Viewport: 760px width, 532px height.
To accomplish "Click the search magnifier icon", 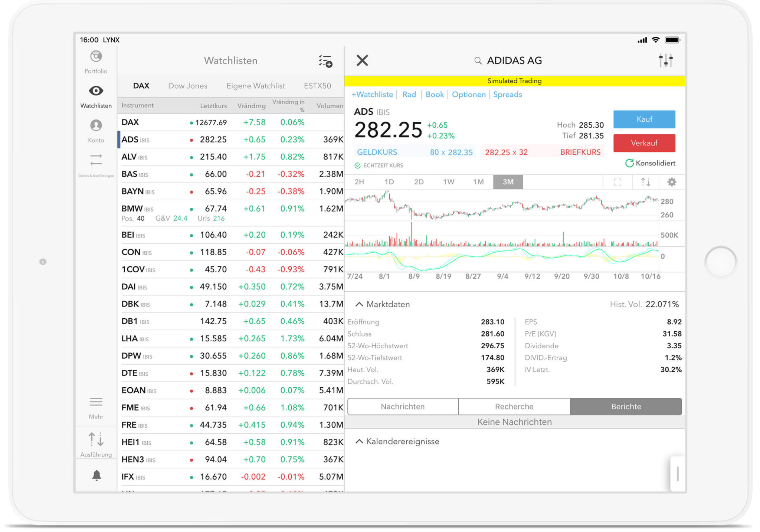I will (478, 61).
